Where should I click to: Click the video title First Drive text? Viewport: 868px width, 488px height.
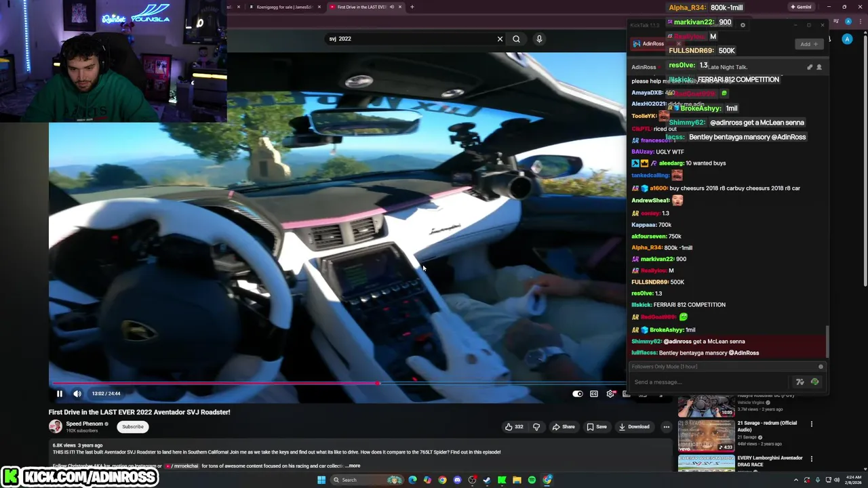[139, 412]
